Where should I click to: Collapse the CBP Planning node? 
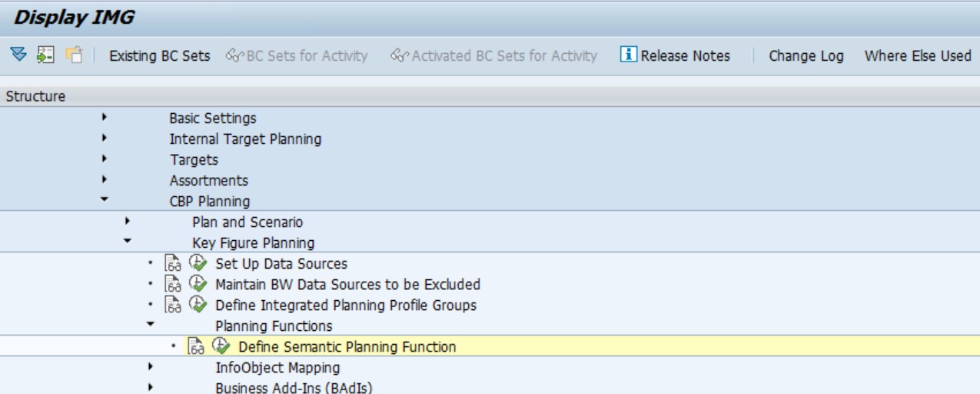pyautogui.click(x=104, y=202)
